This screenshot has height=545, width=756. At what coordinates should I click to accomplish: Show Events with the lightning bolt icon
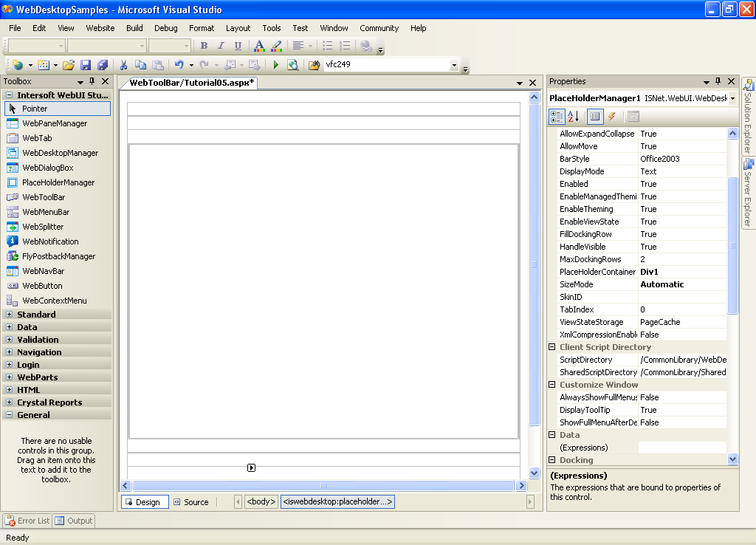click(612, 117)
